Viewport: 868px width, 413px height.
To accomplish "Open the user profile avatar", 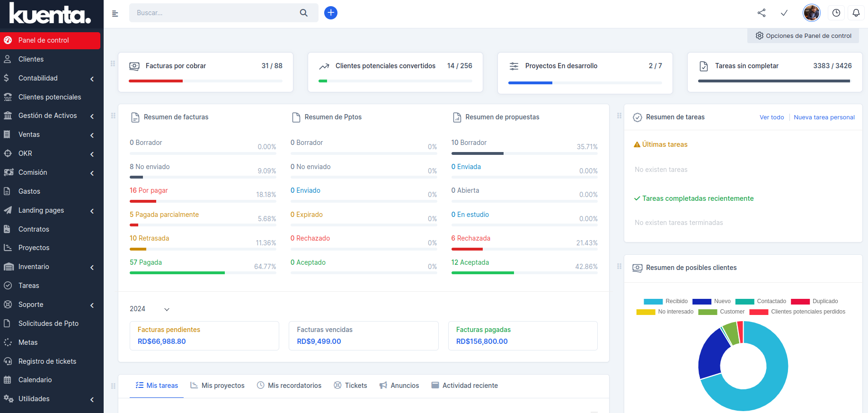I will pos(811,13).
